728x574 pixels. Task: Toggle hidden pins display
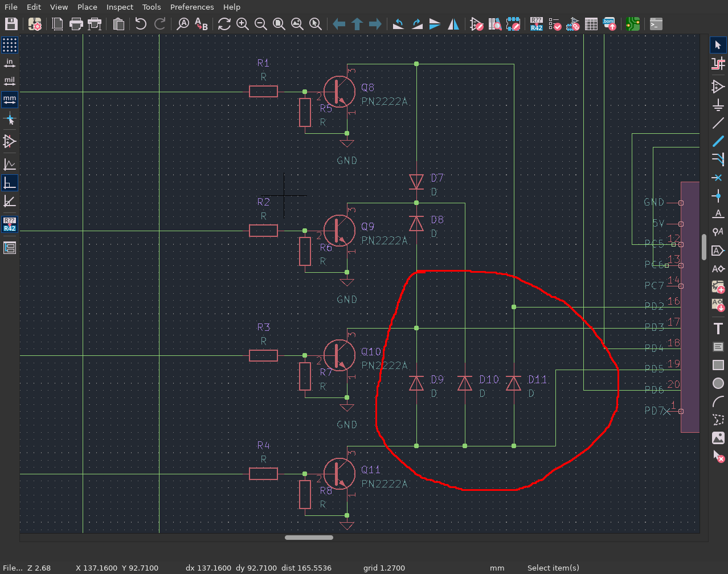(x=10, y=141)
